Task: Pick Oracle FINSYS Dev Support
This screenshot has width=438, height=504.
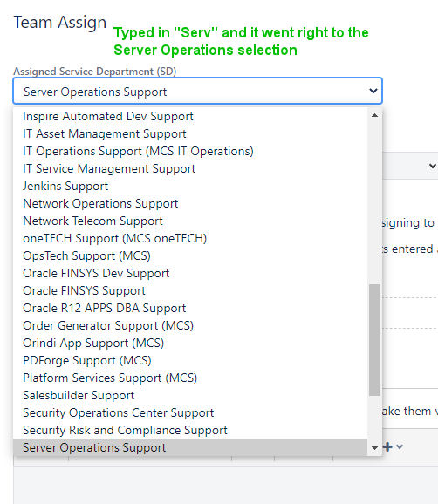Action: 190,273
